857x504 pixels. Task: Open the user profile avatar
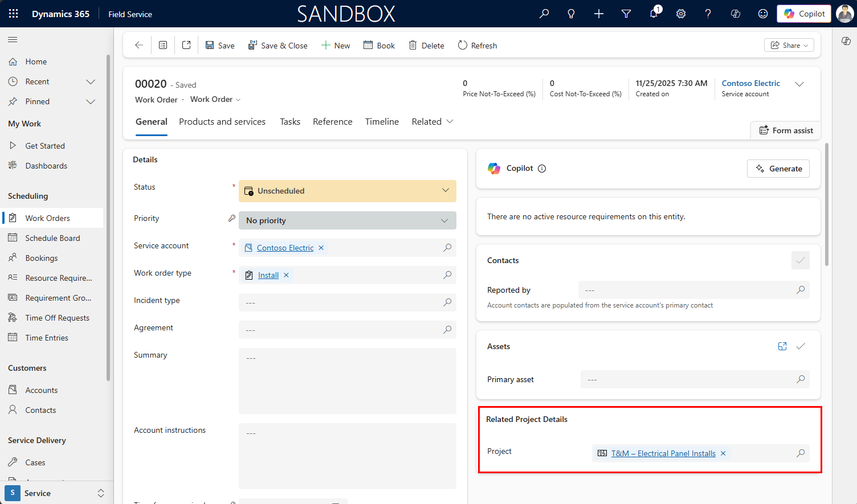(x=844, y=14)
